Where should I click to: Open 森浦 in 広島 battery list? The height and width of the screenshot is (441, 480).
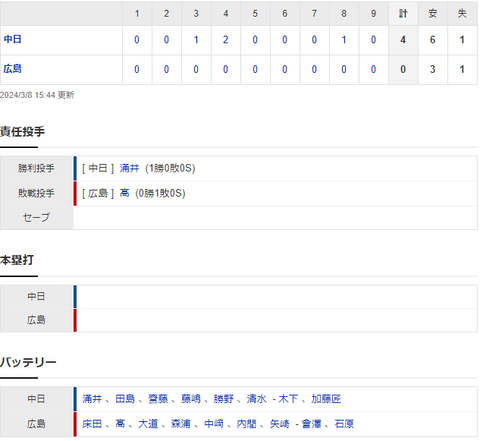(x=181, y=424)
